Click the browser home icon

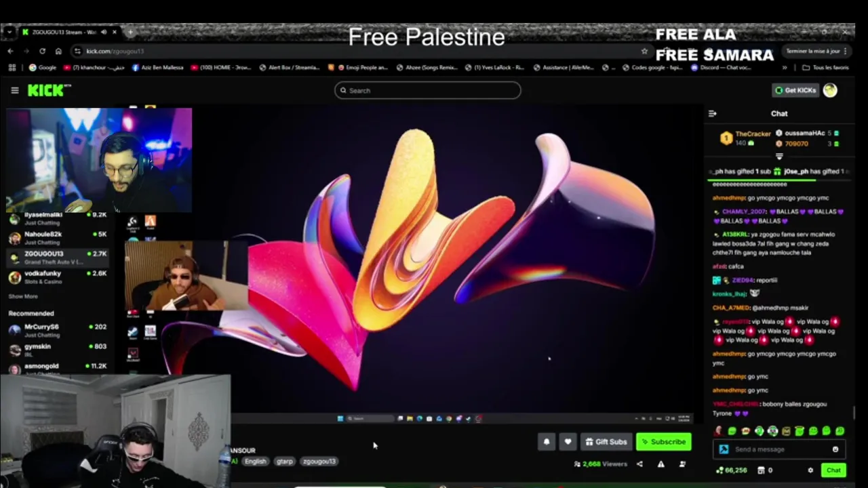[x=58, y=51]
